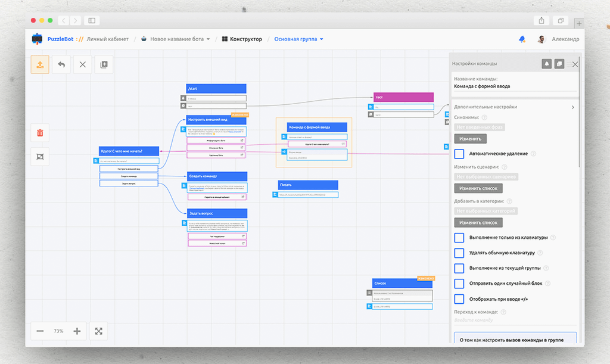This screenshot has width=610, height=364.
Task: Select the /start command block header
Action: click(x=216, y=89)
